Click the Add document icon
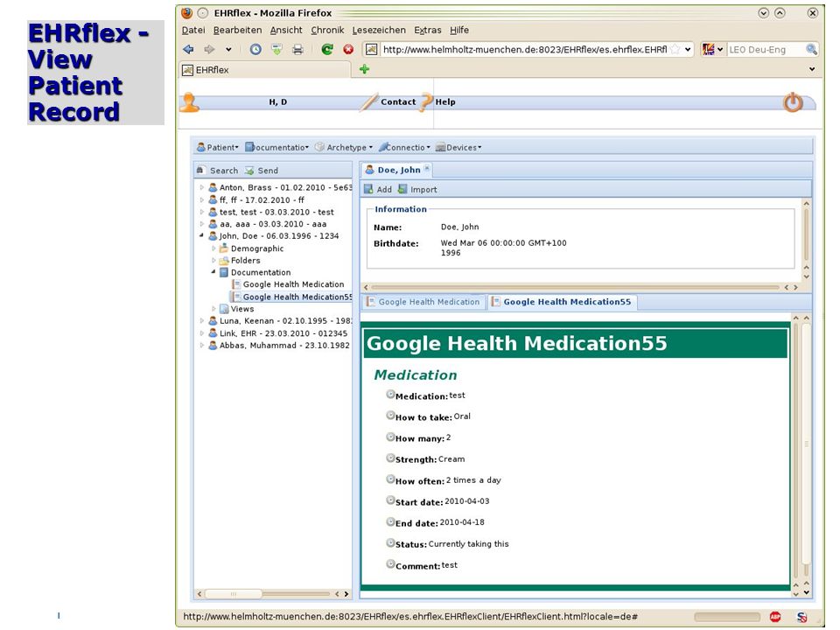 [368, 189]
